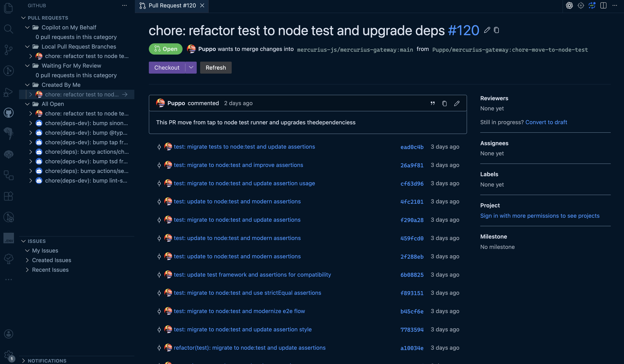Select chore(deps-dev): bump sinon pull request
This screenshot has width=624, height=364.
point(86,123)
